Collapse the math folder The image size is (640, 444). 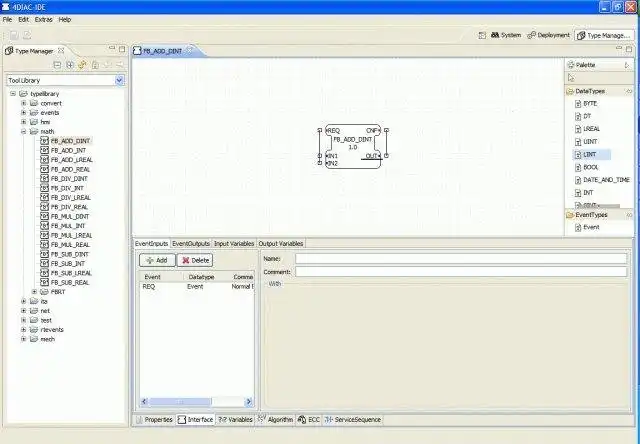tap(24, 131)
